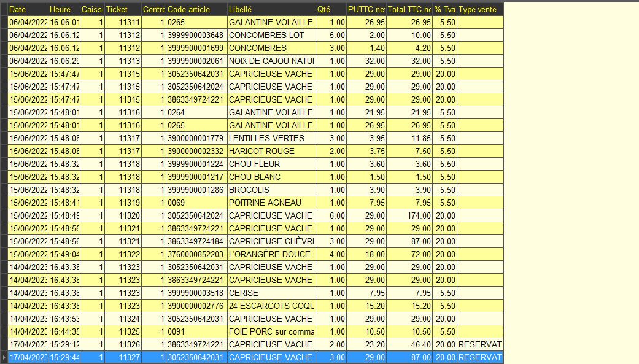This screenshot has height=364, width=639.
Task: Click article code 3760000852203
Action: 197,254
